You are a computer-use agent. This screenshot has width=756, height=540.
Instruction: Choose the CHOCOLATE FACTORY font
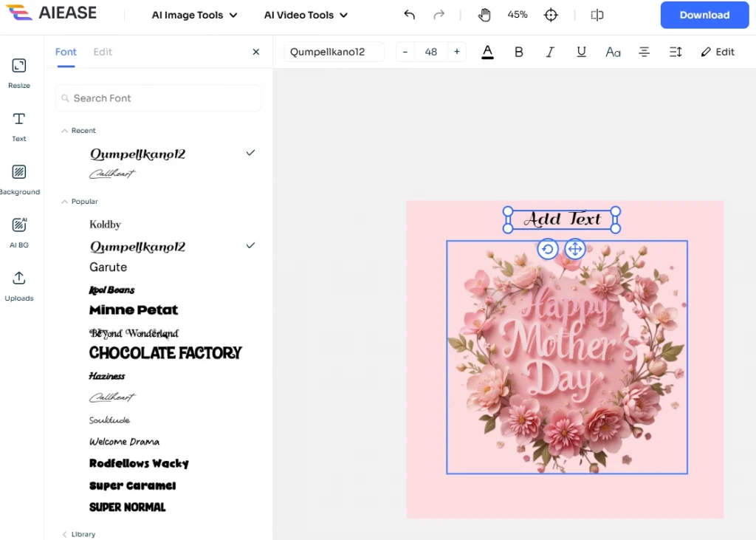click(165, 353)
